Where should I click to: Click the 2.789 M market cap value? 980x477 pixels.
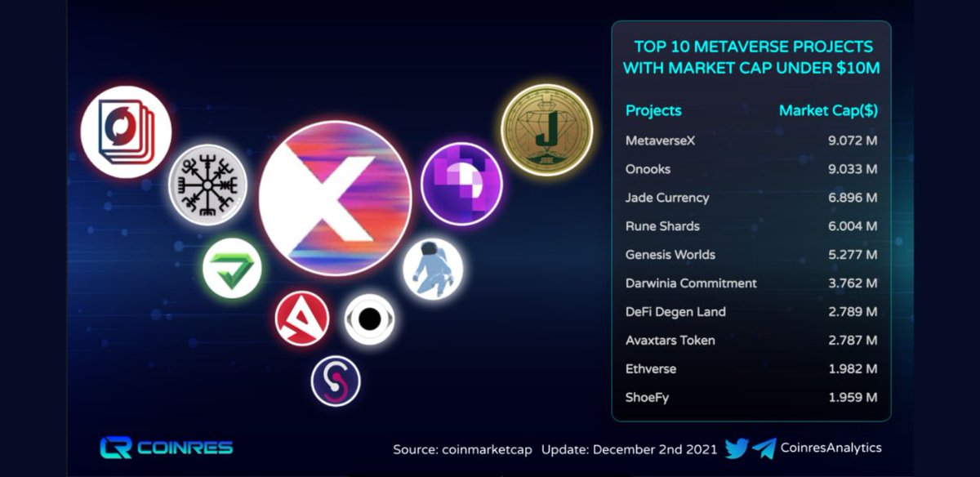851,312
